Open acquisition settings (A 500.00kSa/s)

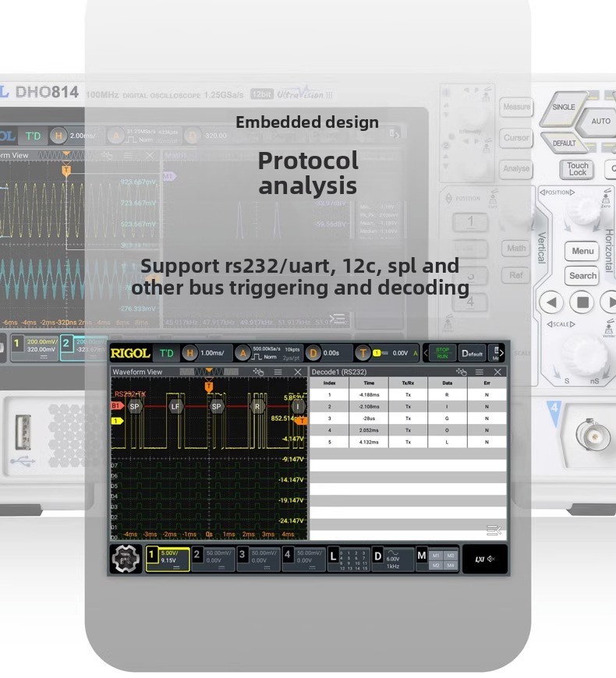pos(268,353)
